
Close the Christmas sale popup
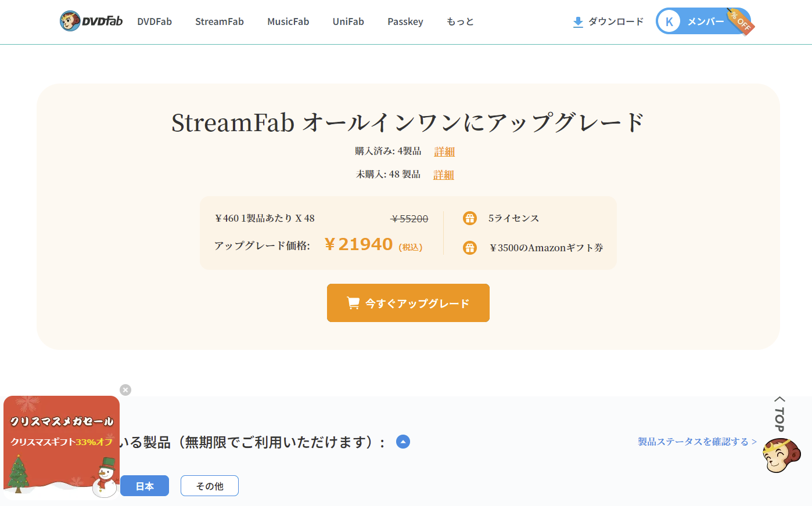pos(125,390)
